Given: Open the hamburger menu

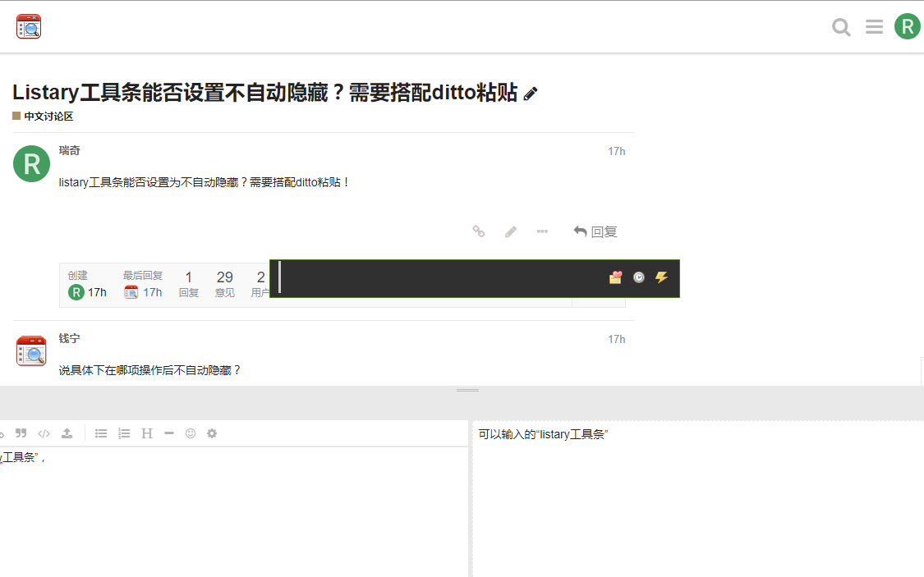Looking at the screenshot, I should tap(874, 26).
